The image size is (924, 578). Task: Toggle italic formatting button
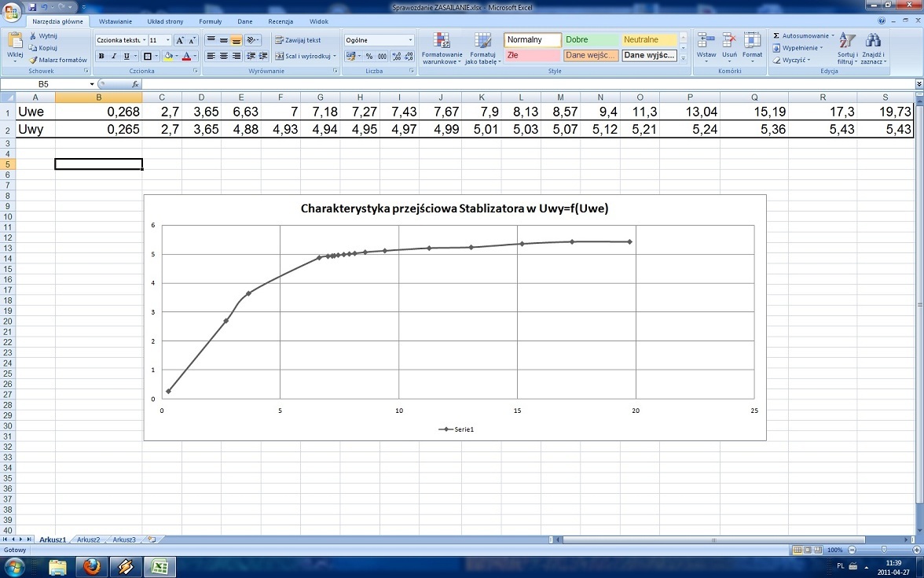114,56
